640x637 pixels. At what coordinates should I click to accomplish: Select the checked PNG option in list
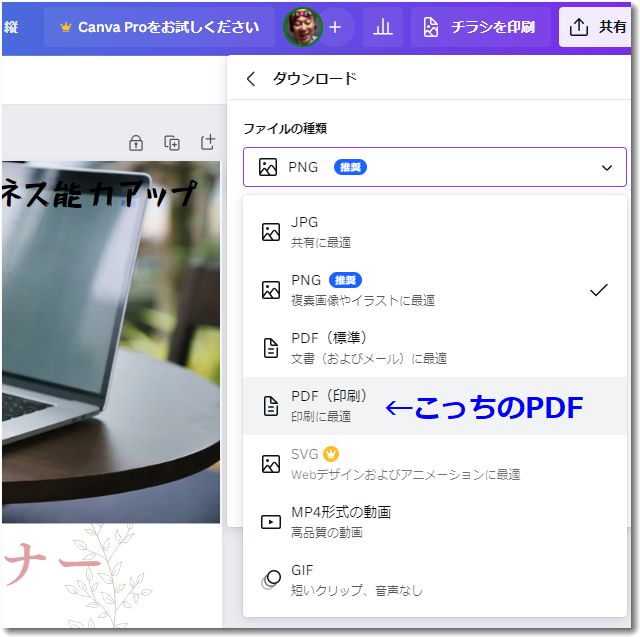pyautogui.click(x=434, y=290)
